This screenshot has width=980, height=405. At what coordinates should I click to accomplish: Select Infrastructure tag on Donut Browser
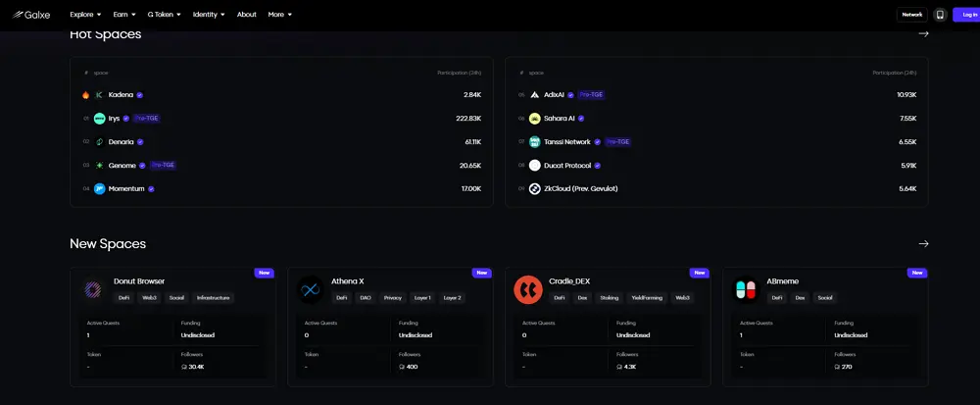(x=213, y=298)
